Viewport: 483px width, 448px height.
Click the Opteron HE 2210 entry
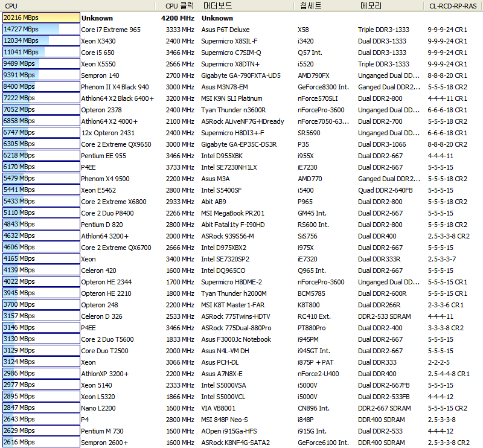coord(106,293)
